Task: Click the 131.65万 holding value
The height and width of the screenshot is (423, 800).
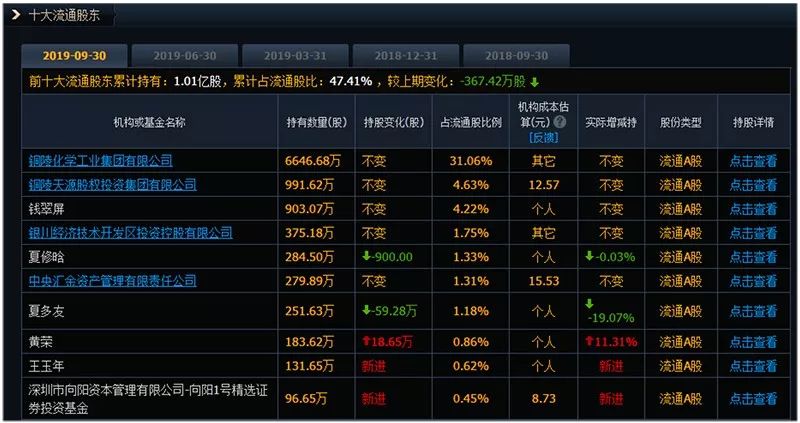Action: click(309, 366)
